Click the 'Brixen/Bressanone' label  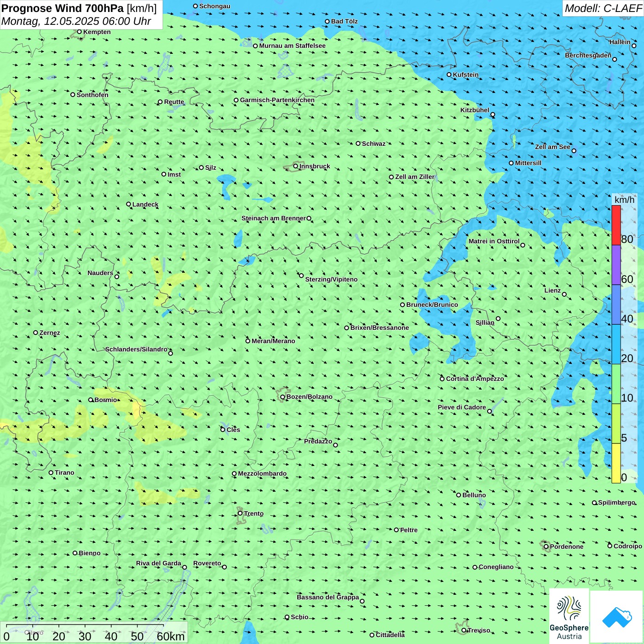tap(379, 328)
